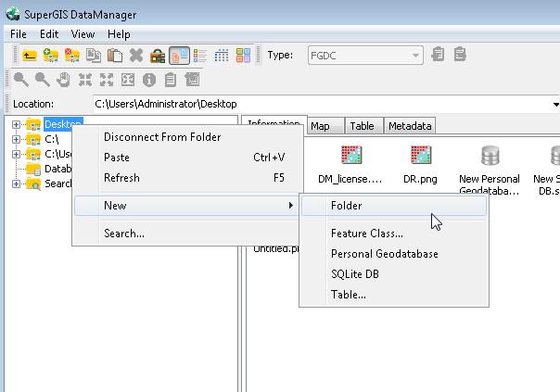Choose Refresh in the context menu
Image resolution: width=560 pixels, height=392 pixels.
tap(186, 178)
